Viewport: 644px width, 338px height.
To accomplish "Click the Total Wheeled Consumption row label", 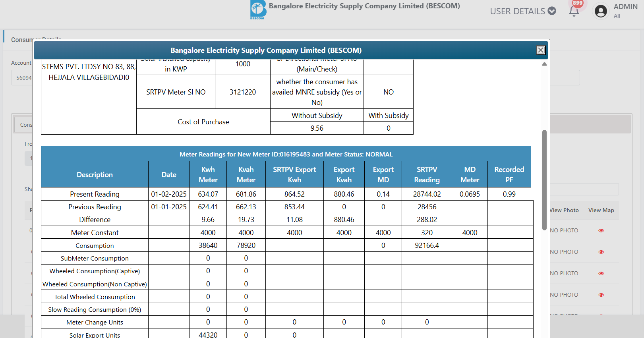I will pos(95,297).
